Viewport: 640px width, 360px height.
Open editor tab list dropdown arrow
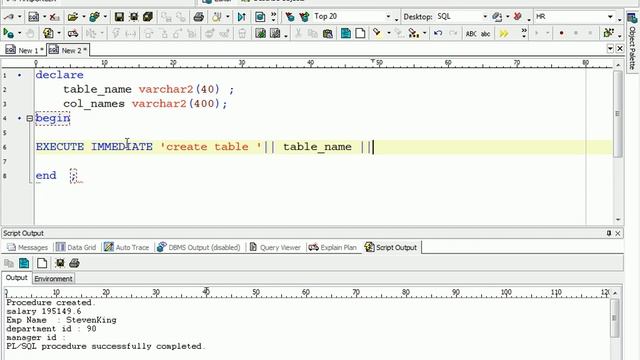(x=610, y=49)
